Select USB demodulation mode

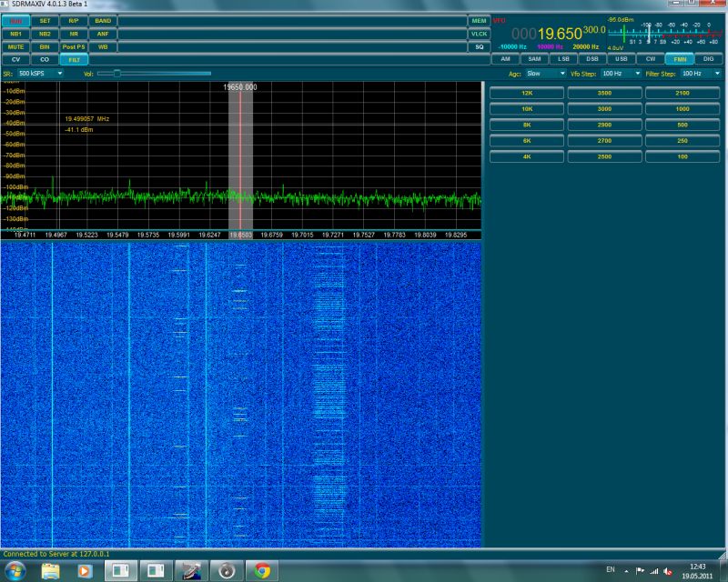click(622, 59)
